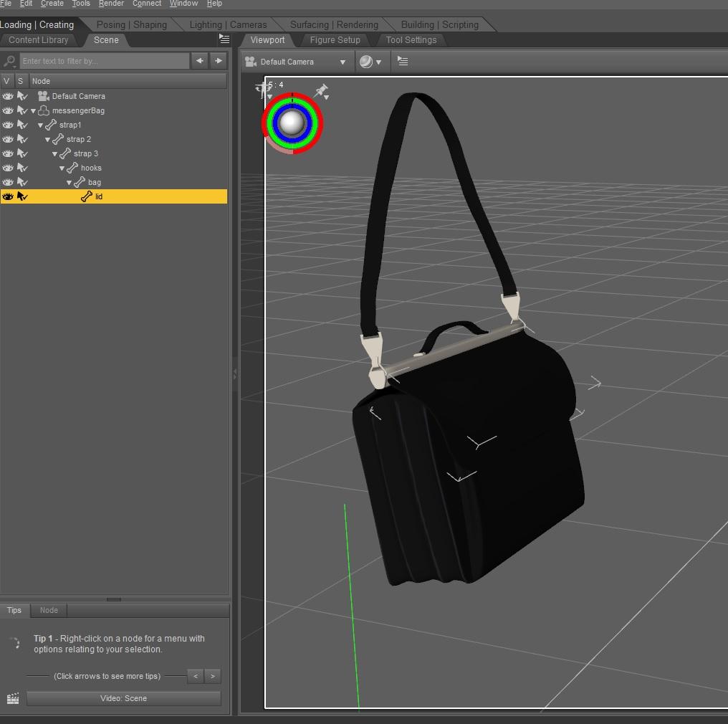Collapse the hooks tree node
Image resolution: width=728 pixels, height=724 pixels.
point(62,168)
